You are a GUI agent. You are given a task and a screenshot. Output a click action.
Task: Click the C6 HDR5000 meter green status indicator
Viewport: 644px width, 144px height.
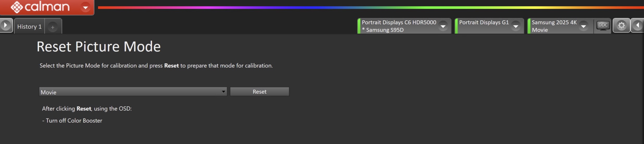coord(359,26)
